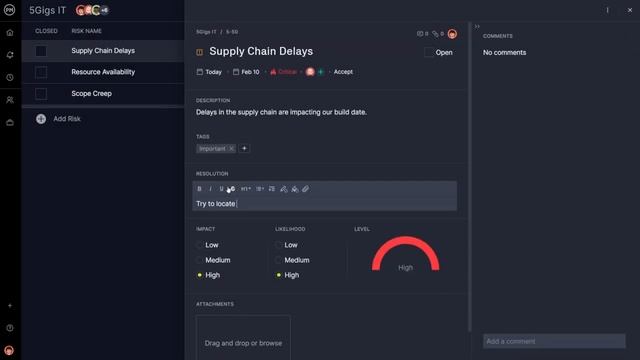Open the home icon in left sidebar
The height and width of the screenshot is (360, 640).
[10, 33]
